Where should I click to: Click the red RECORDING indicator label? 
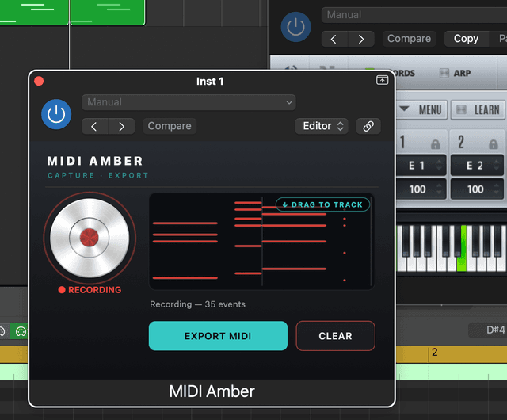click(x=90, y=289)
